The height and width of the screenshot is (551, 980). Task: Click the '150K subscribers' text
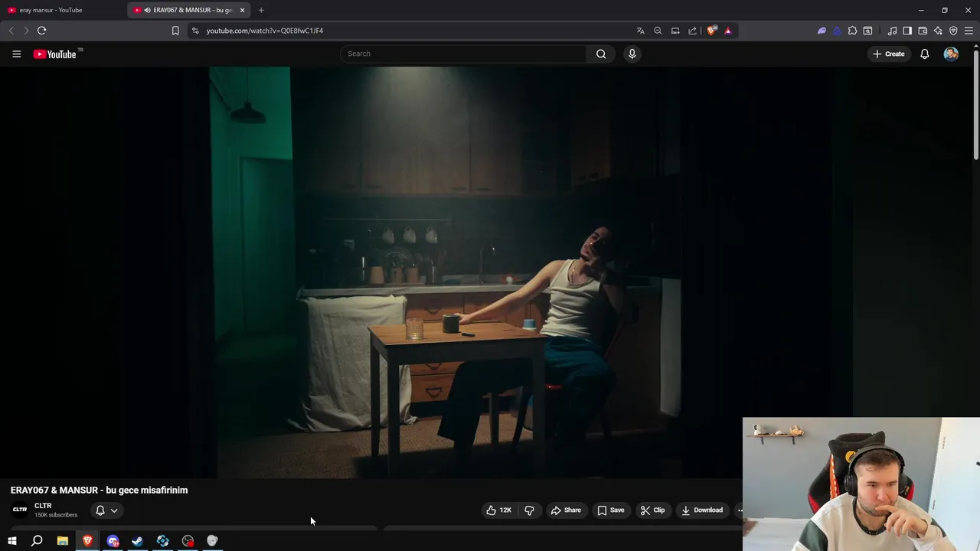[x=56, y=515]
